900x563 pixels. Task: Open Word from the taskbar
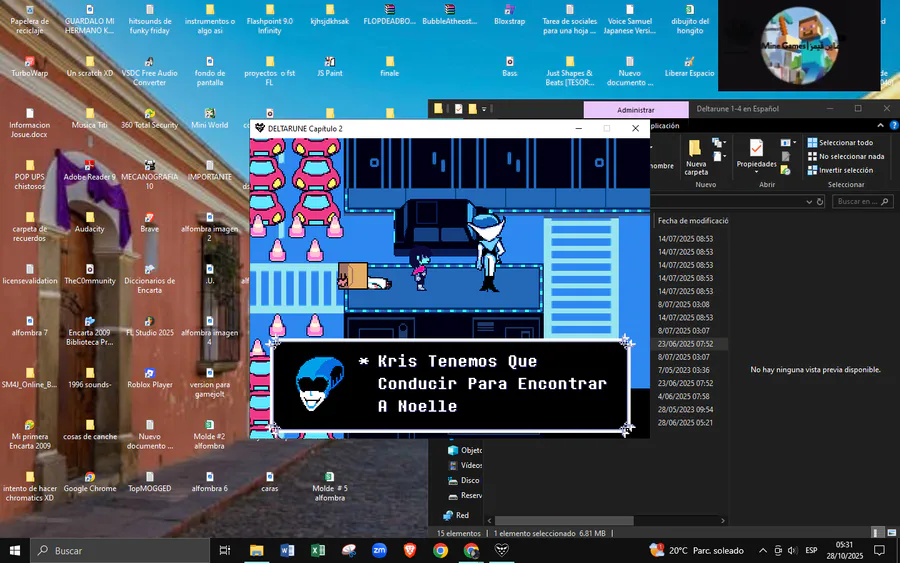point(288,550)
